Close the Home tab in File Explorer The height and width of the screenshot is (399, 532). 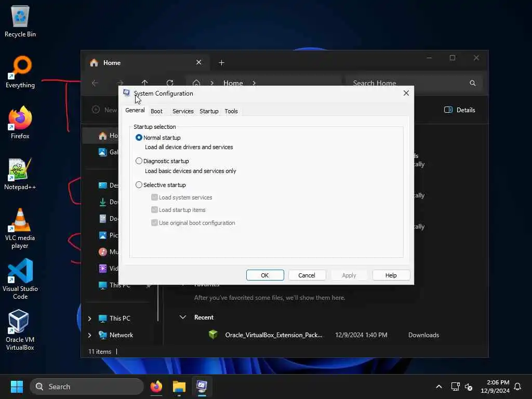199,62
